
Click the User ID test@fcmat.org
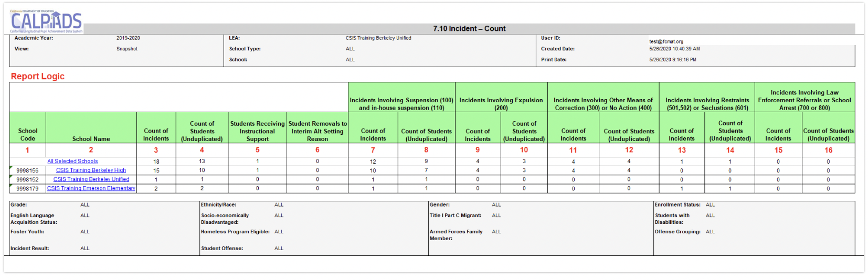(x=666, y=41)
